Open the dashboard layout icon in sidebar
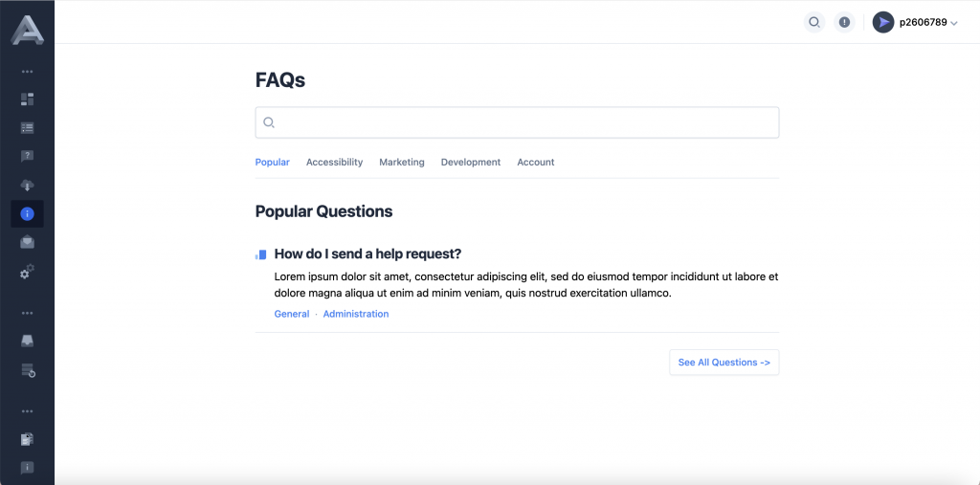Viewport: 980px width, 485px height. (27, 99)
